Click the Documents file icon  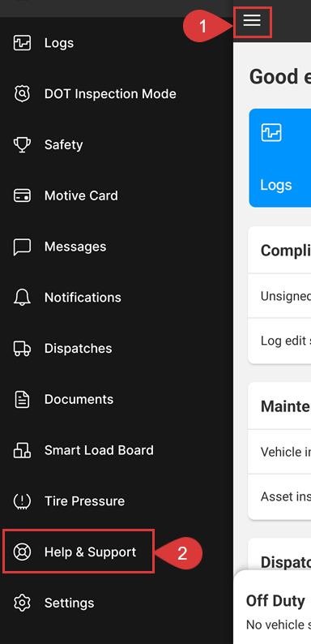coord(22,399)
